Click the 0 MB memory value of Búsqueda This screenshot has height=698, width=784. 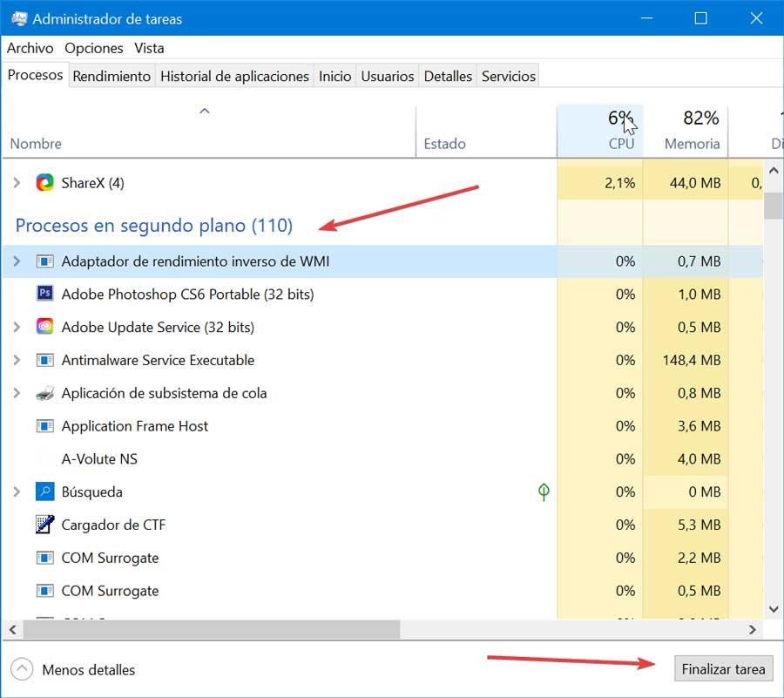(x=705, y=492)
